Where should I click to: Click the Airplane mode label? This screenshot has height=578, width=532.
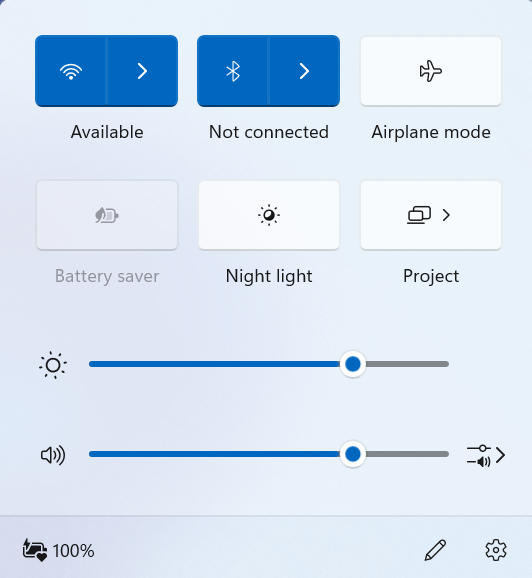click(x=431, y=132)
